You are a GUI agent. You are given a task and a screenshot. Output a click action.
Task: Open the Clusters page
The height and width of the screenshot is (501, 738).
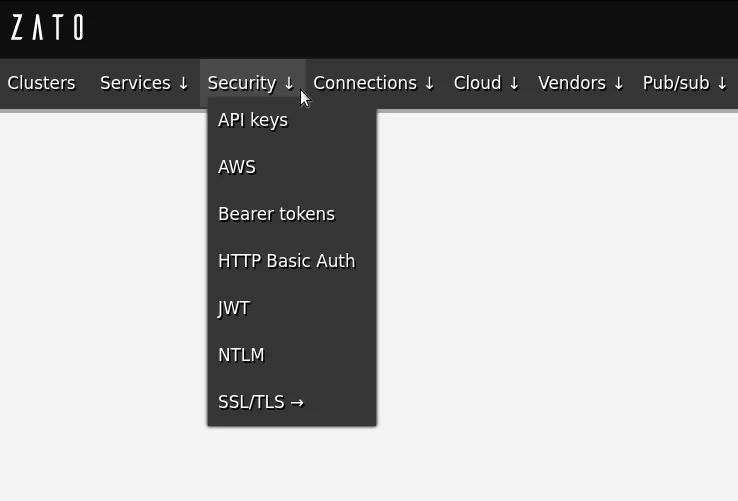point(41,83)
